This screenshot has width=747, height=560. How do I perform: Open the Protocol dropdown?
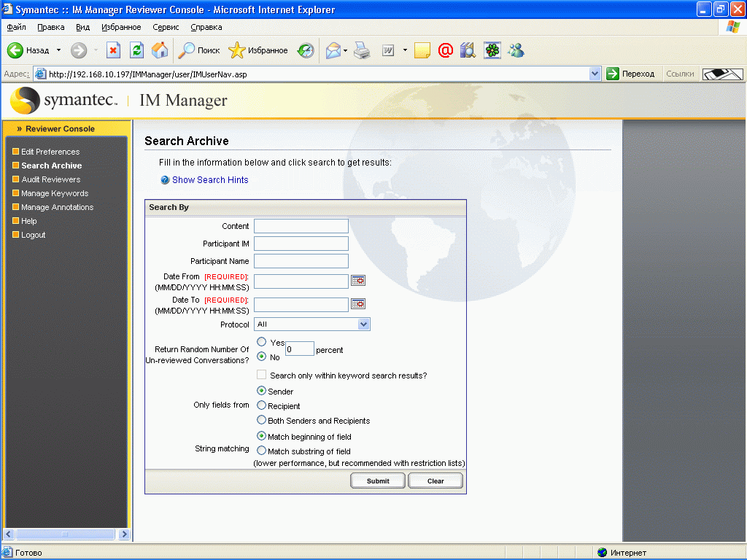312,324
